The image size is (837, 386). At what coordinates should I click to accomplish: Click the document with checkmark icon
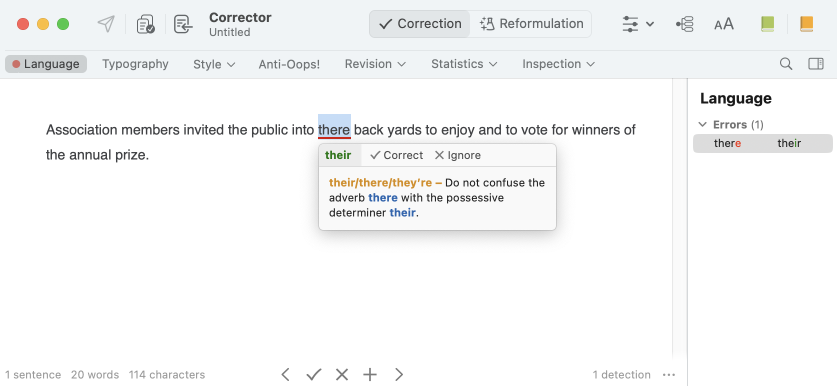[x=145, y=24]
